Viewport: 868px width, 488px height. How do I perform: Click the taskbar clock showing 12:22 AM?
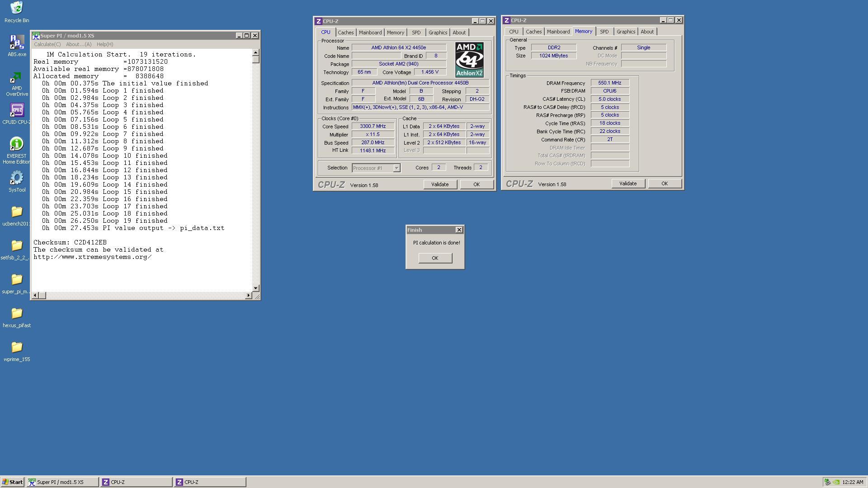click(x=853, y=482)
